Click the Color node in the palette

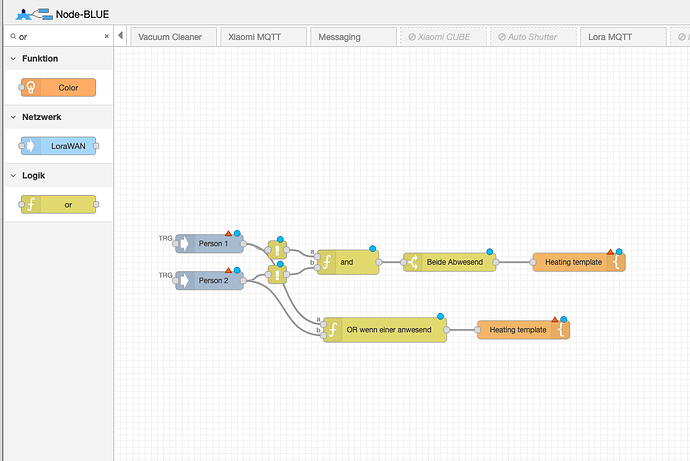pyautogui.click(x=58, y=88)
